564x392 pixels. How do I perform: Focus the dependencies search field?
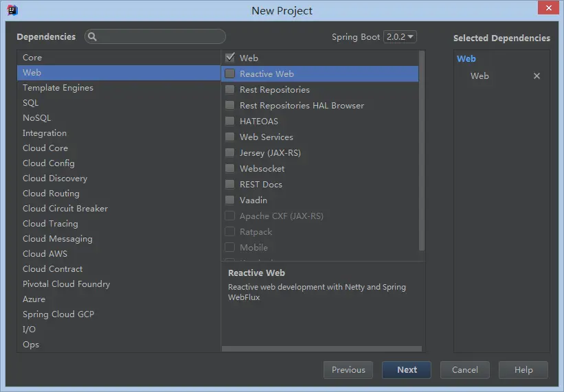click(x=155, y=36)
